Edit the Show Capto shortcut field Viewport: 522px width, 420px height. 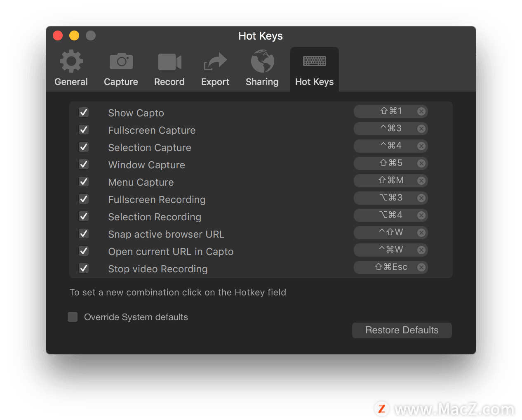click(391, 111)
